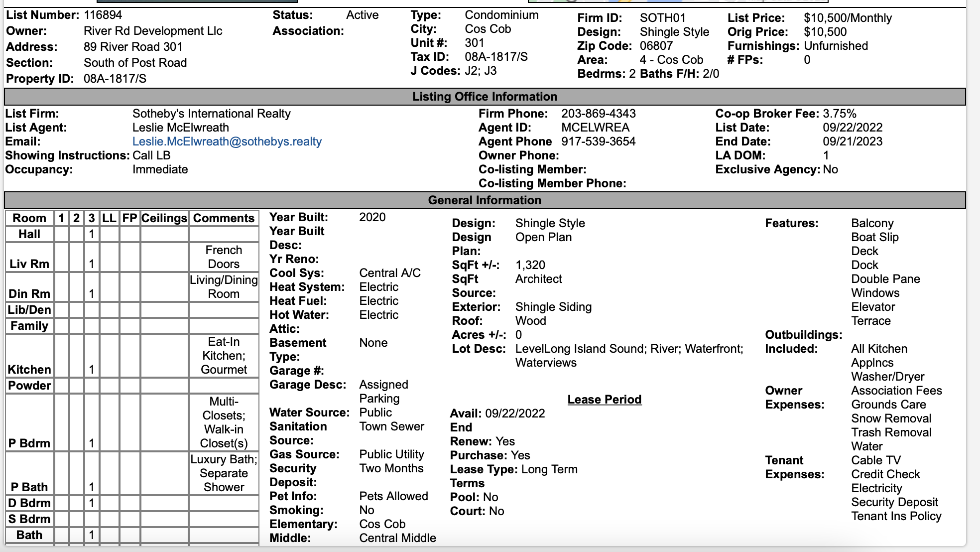Click the Lease Period underlined heading
Image resolution: width=980 pixels, height=552 pixels.
point(604,400)
